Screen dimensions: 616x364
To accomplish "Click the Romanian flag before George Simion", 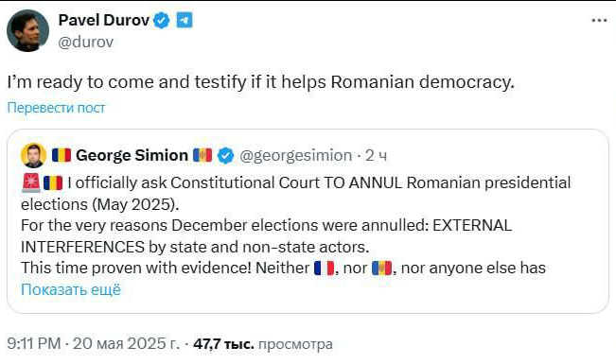I will click(62, 155).
